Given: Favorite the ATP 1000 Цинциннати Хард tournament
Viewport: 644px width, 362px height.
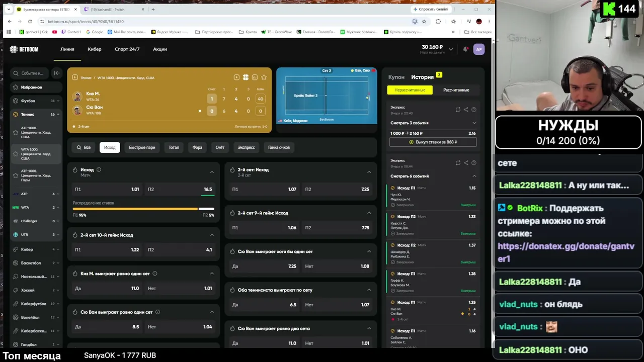Looking at the screenshot, I should point(16,132).
